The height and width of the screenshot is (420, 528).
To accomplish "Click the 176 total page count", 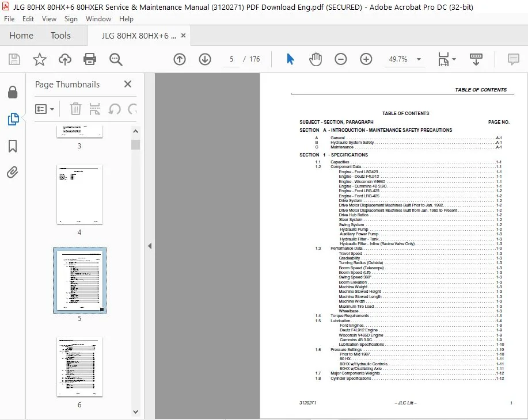I will [x=254, y=59].
